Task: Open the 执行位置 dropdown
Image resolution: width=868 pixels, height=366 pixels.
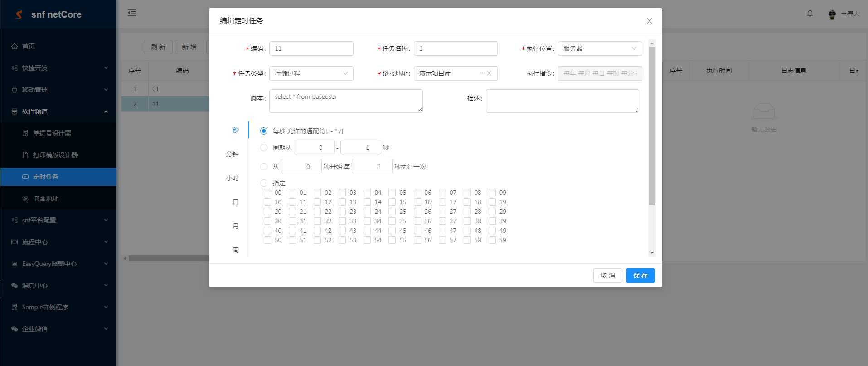Action: tap(600, 48)
